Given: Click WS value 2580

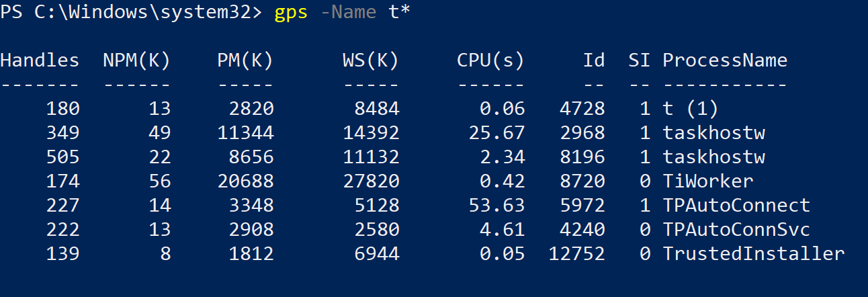Looking at the screenshot, I should click(x=377, y=230).
